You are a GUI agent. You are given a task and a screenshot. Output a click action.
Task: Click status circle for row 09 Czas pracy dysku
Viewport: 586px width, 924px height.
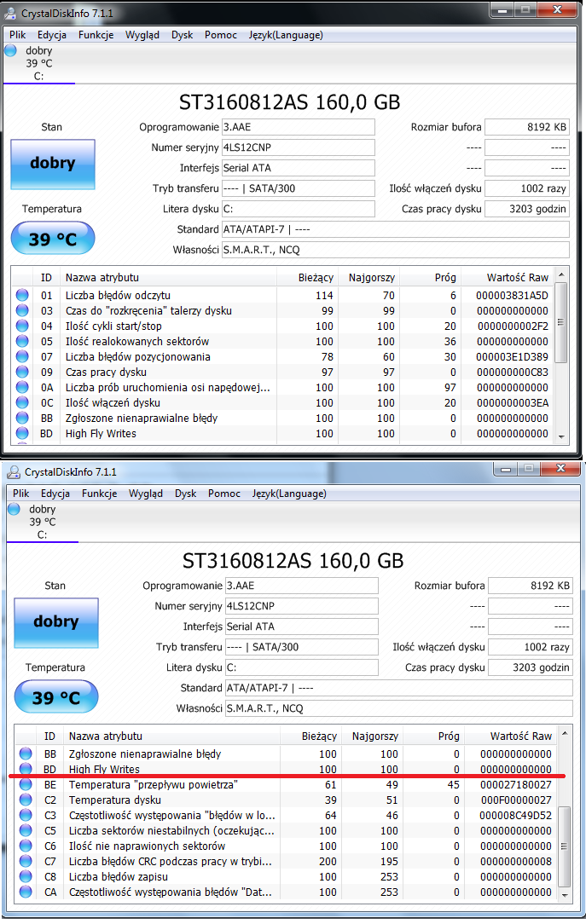(22, 372)
